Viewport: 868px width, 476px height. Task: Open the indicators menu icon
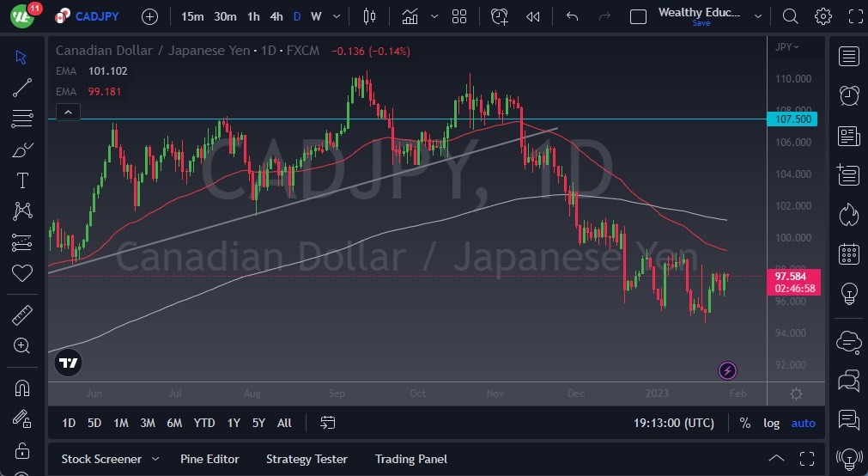pos(410,16)
